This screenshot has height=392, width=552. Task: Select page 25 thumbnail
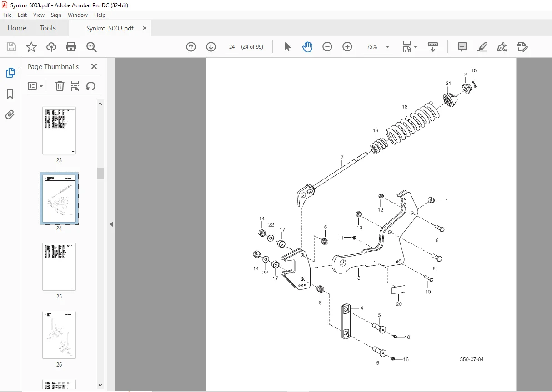pos(59,267)
